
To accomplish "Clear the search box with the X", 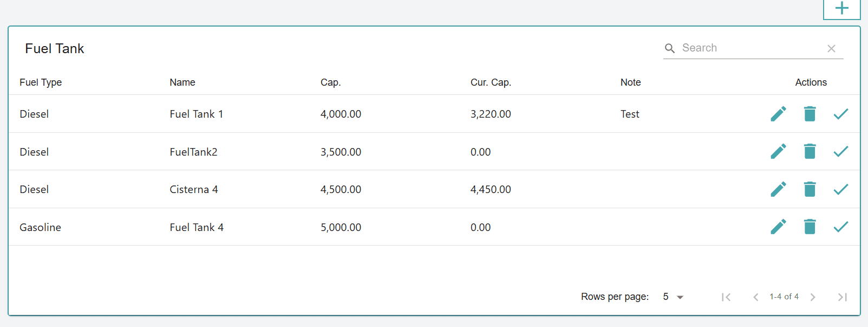I will pyautogui.click(x=831, y=48).
